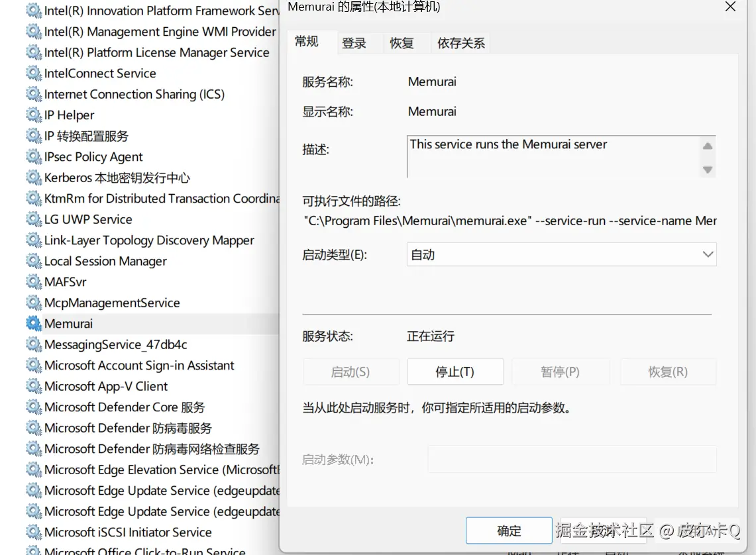Click gear icon for Microsoft Defender 防病毒服务
The width and height of the screenshot is (756, 555).
point(34,429)
